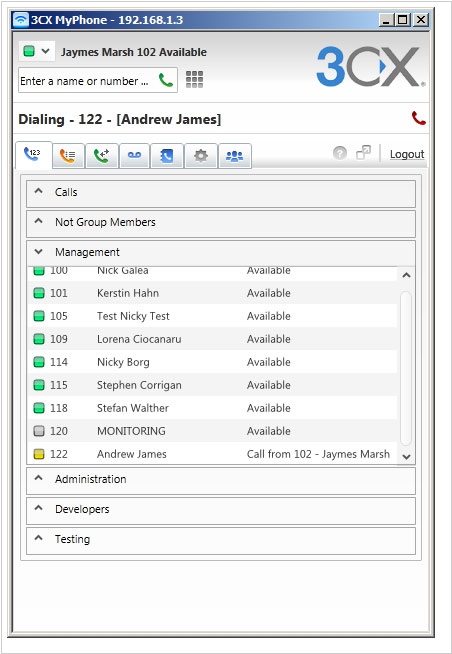Viewport: 452px width, 654px height.
Task: Click green status icon for extension 114
Action: [39, 362]
